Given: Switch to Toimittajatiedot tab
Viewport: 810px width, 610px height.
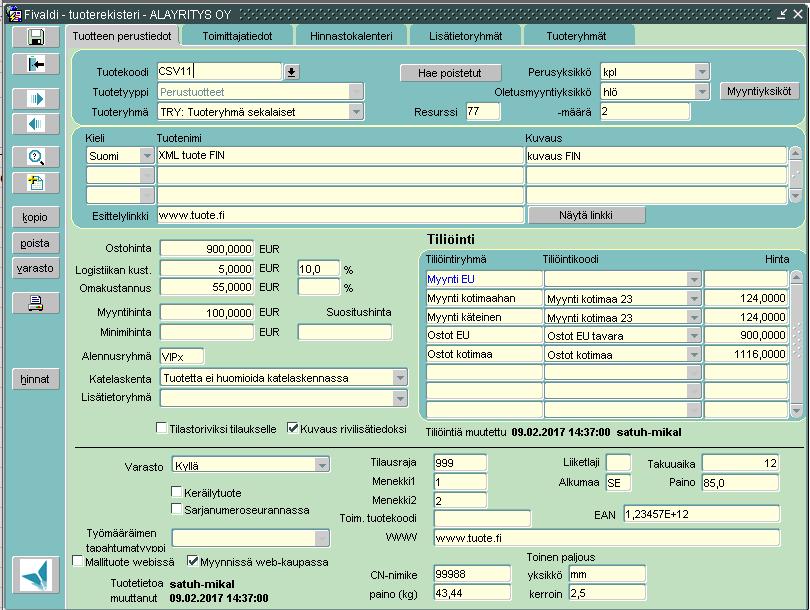Looking at the screenshot, I should [x=237, y=36].
